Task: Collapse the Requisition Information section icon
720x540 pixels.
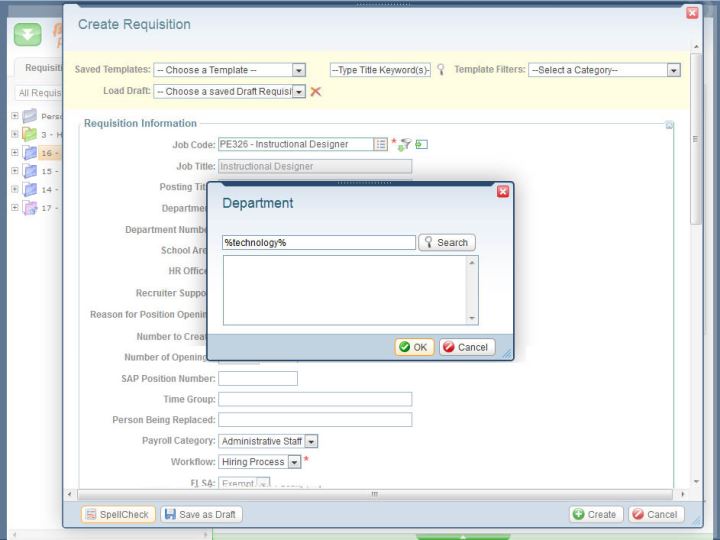Action: 670,125
